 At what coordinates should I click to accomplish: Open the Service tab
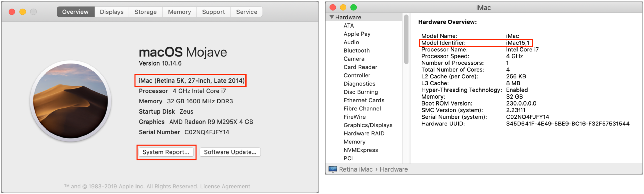coord(247,12)
